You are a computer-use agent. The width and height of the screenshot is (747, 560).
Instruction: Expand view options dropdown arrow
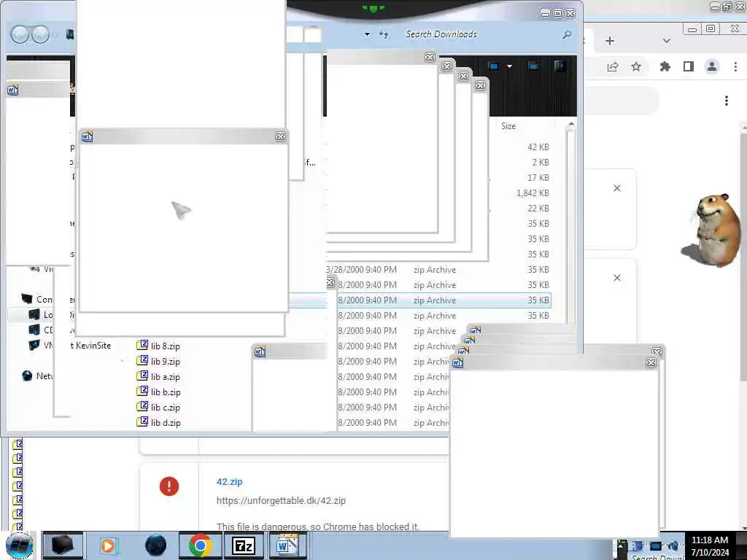[x=509, y=66]
